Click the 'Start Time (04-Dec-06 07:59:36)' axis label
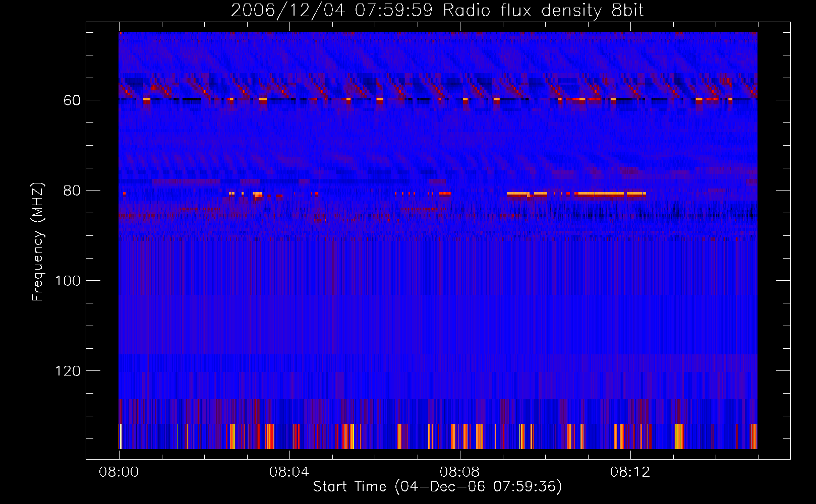The width and height of the screenshot is (816, 504). [x=437, y=487]
